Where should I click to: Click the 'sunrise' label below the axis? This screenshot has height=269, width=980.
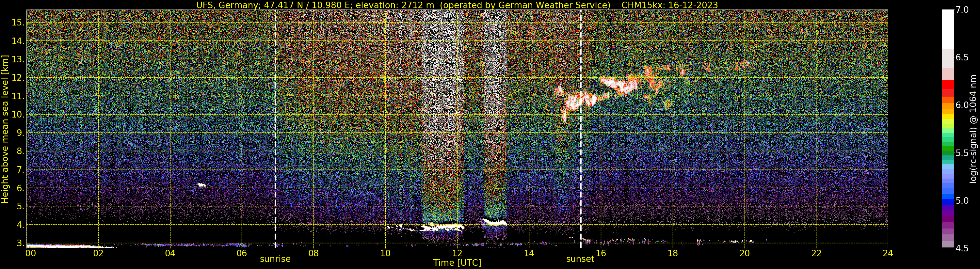275,259
